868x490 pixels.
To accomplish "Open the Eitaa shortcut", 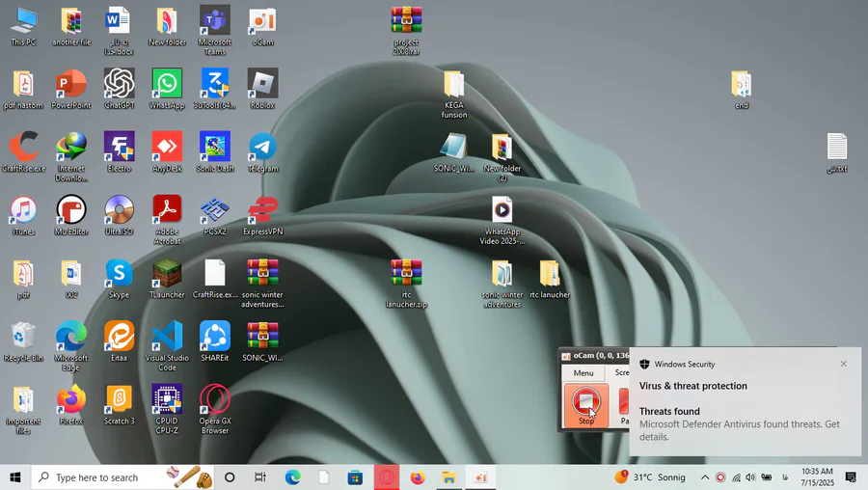I will 119,341.
